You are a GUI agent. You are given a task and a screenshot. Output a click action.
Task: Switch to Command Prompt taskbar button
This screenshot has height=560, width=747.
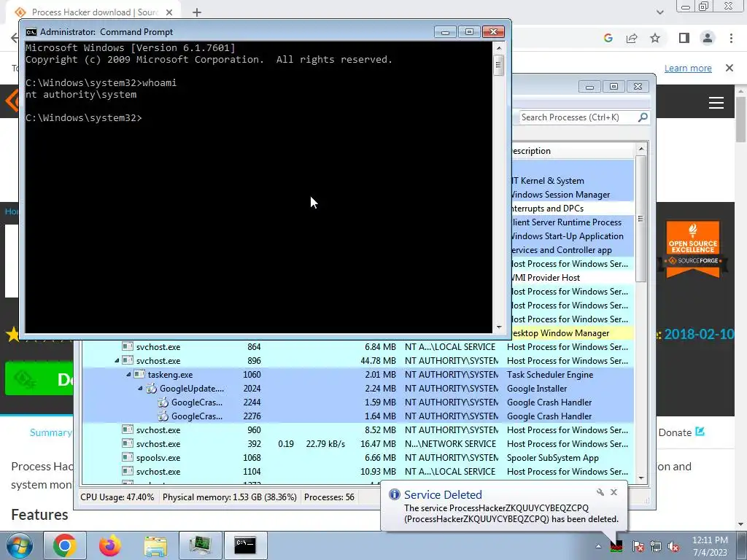point(245,545)
